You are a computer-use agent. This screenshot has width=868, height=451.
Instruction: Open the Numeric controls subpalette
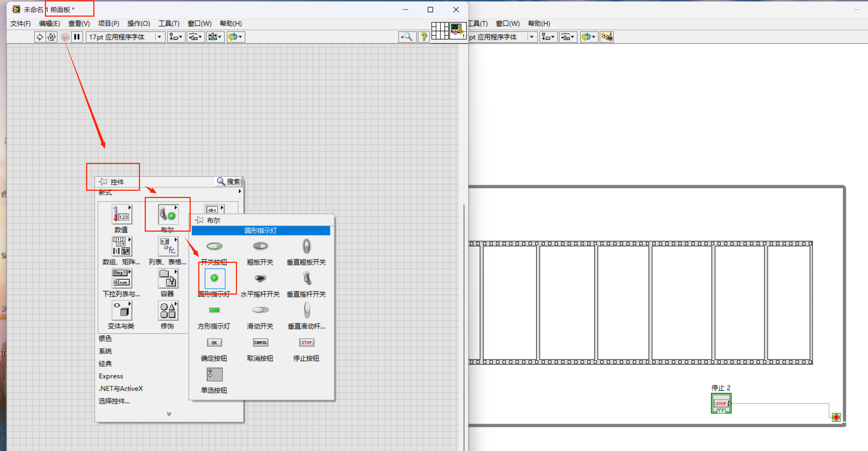[x=121, y=214]
